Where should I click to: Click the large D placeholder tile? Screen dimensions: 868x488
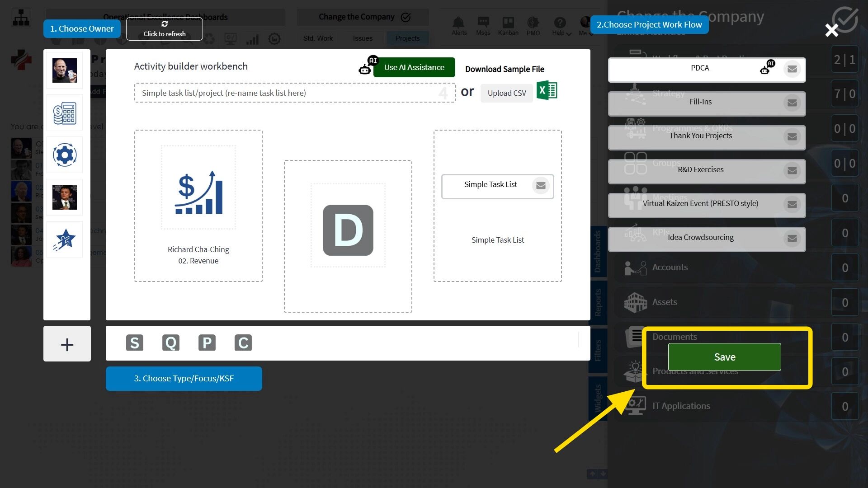pos(348,230)
